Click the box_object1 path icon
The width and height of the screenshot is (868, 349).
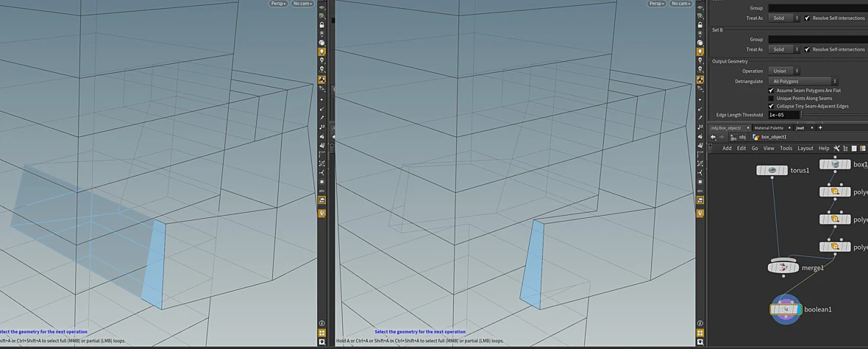coord(756,137)
